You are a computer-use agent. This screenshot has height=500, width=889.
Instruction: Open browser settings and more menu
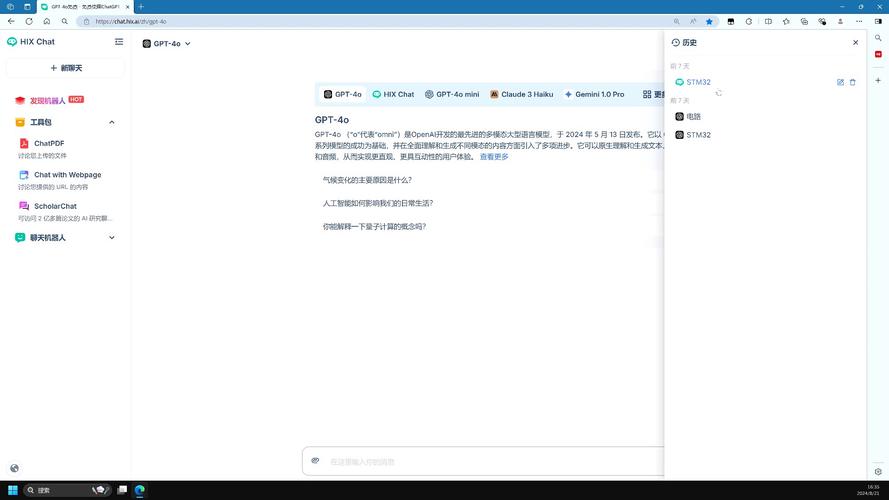click(859, 22)
